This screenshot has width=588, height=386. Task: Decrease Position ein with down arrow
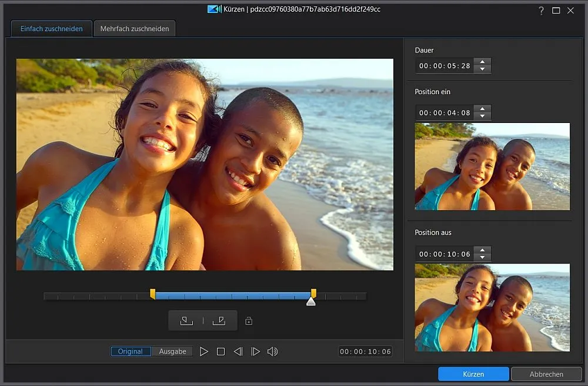point(482,116)
